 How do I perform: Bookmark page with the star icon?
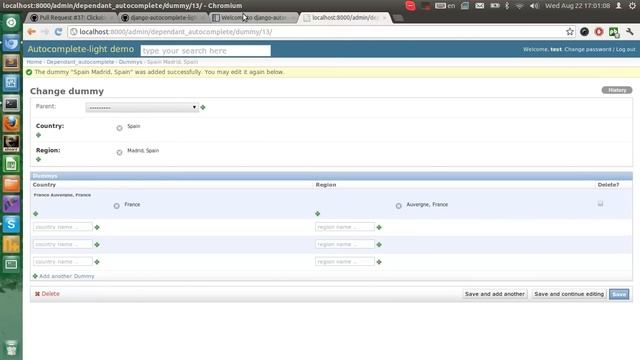click(x=570, y=32)
